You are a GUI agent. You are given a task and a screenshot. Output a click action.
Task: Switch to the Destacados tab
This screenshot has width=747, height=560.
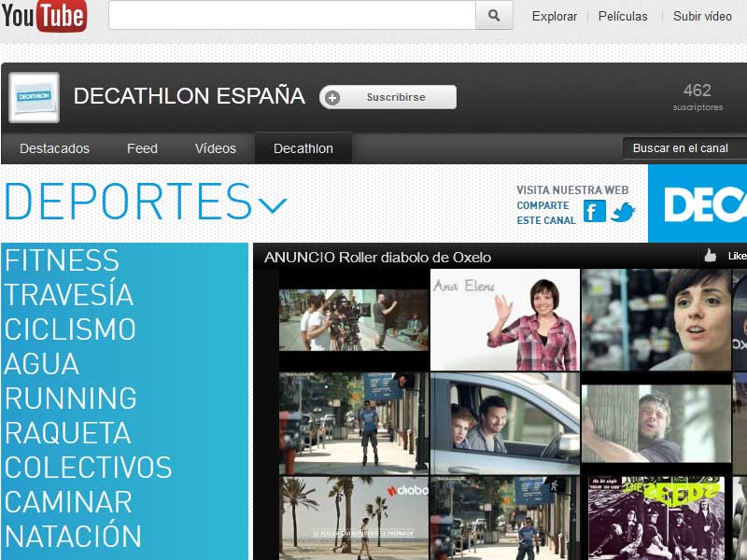tap(54, 148)
